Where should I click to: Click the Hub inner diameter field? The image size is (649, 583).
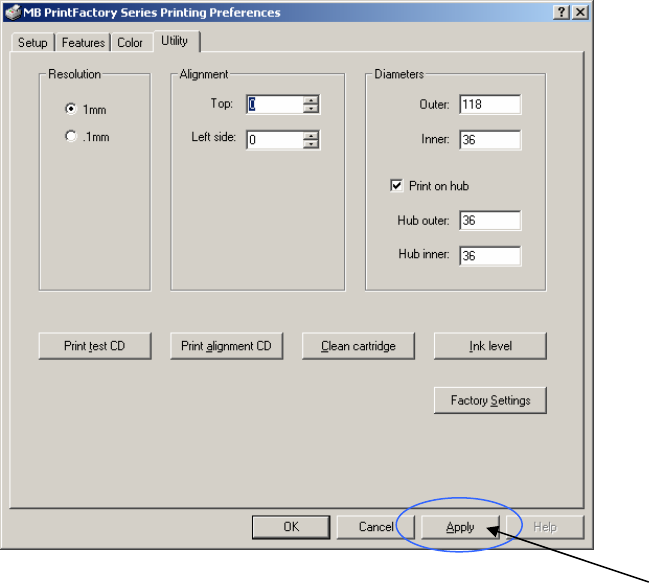tap(490, 256)
